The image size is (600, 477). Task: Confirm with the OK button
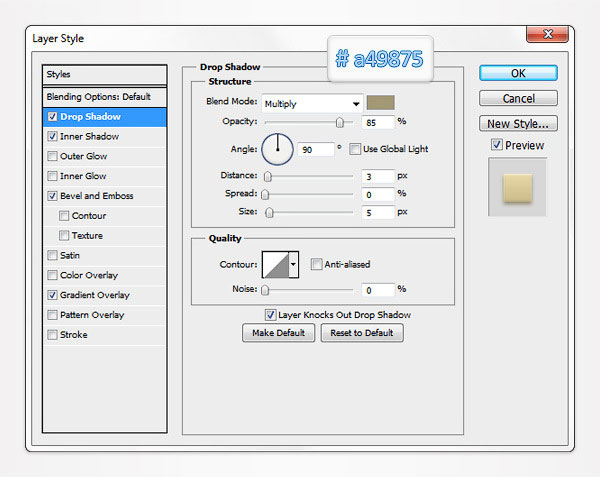click(x=518, y=73)
